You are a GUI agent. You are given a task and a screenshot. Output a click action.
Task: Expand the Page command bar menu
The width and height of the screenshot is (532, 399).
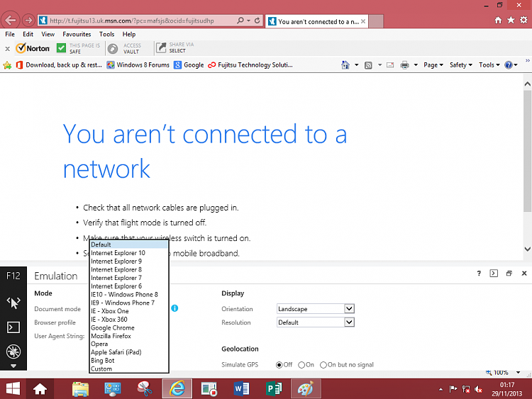coord(433,65)
